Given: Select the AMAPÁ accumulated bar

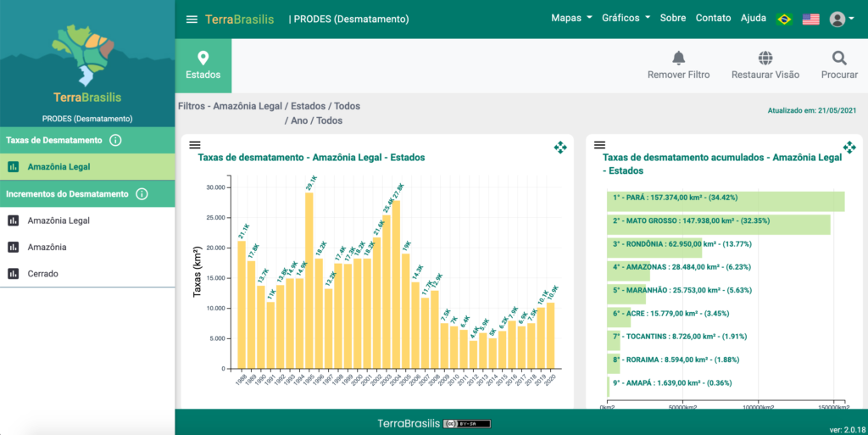Looking at the screenshot, I should pos(609,388).
